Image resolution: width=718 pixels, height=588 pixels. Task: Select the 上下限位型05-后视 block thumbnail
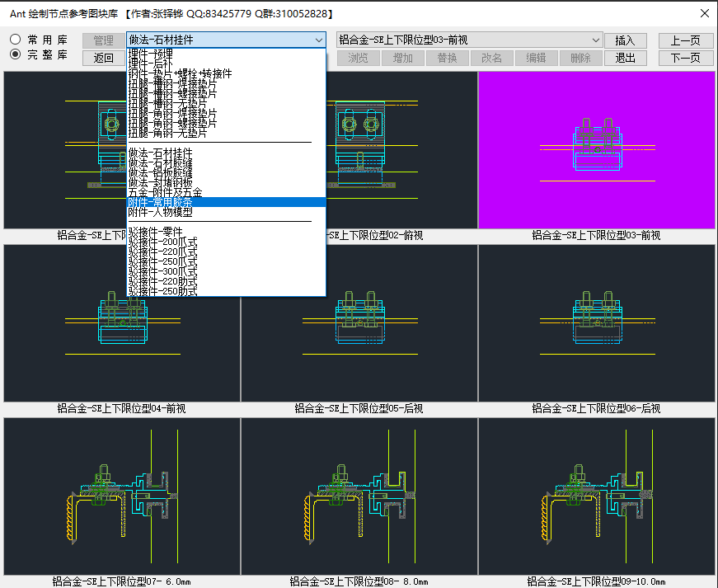click(x=359, y=323)
